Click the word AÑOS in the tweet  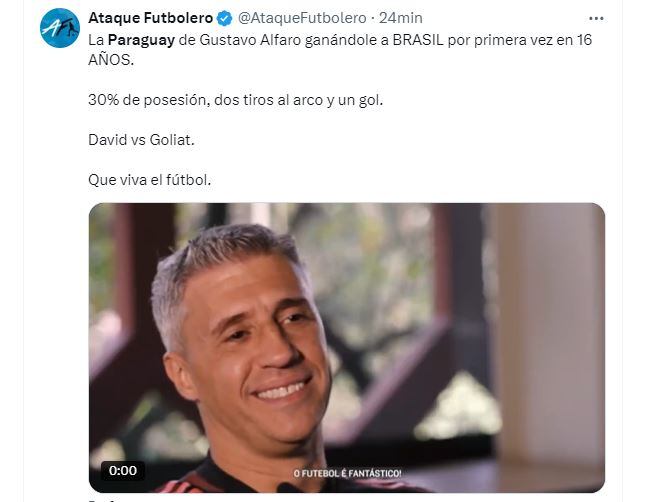pos(111,59)
